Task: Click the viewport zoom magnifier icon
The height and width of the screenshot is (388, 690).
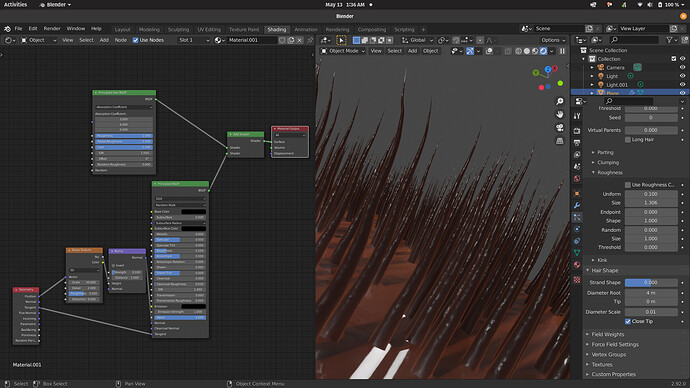Action: 559,102
